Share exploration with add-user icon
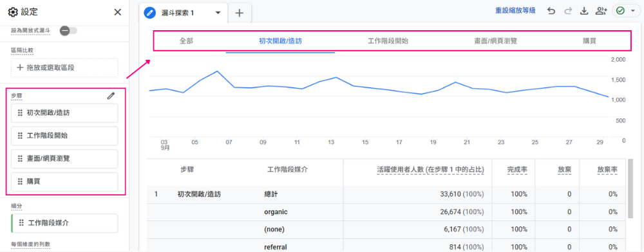 (x=601, y=12)
